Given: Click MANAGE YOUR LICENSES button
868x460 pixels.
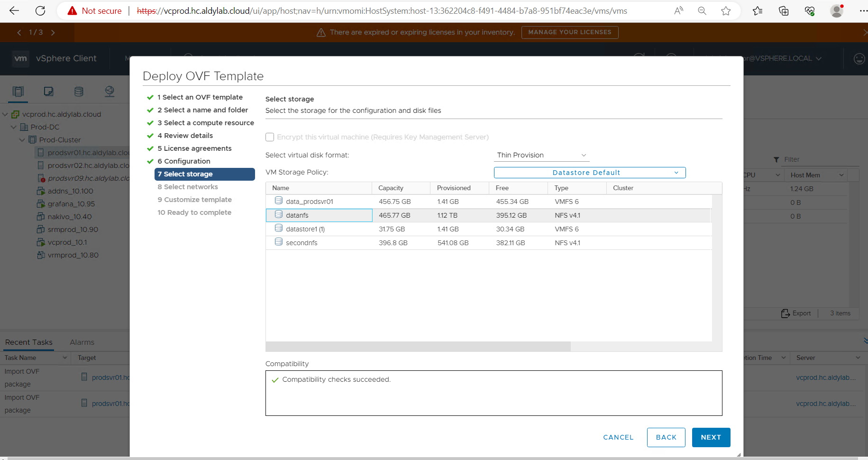Looking at the screenshot, I should coord(569,32).
